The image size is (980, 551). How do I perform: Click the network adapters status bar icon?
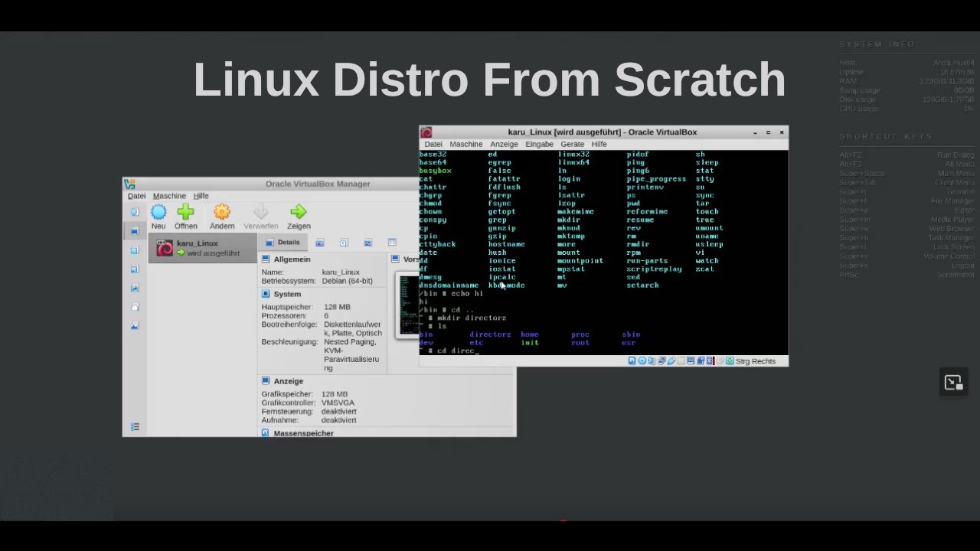[x=661, y=360]
